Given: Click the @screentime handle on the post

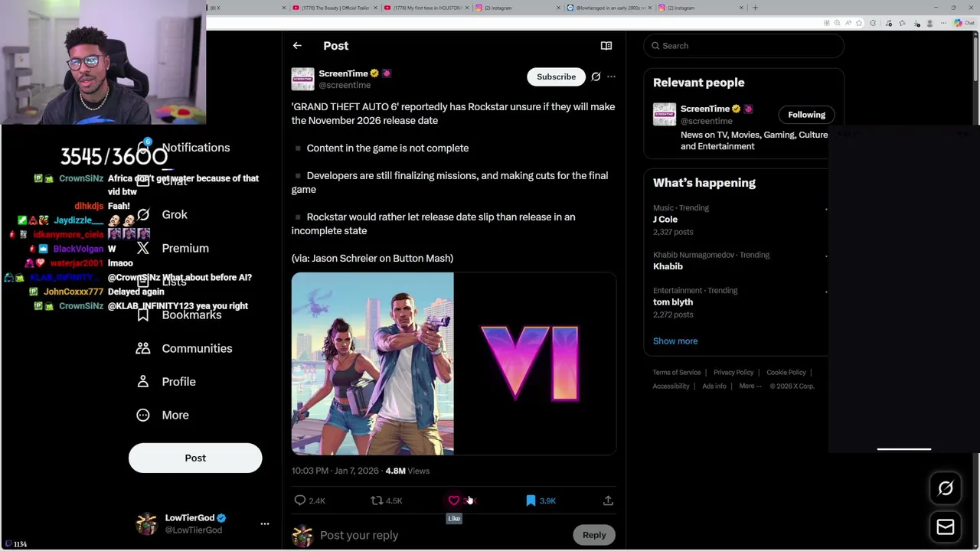Looking at the screenshot, I should pos(345,85).
